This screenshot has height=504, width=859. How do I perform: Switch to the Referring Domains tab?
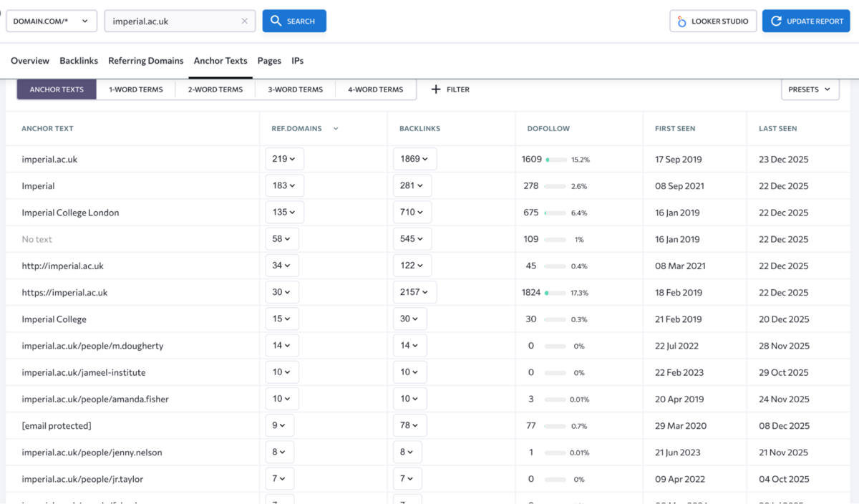(146, 61)
